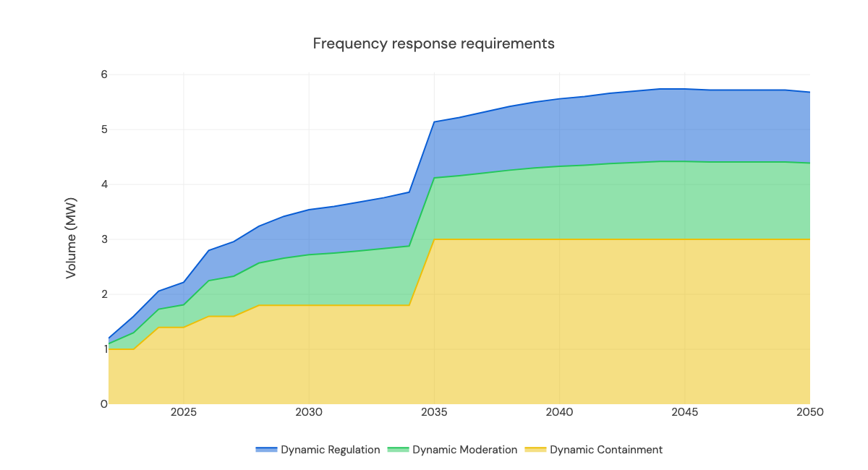Click the Dynamic Containment legend label

click(x=606, y=449)
